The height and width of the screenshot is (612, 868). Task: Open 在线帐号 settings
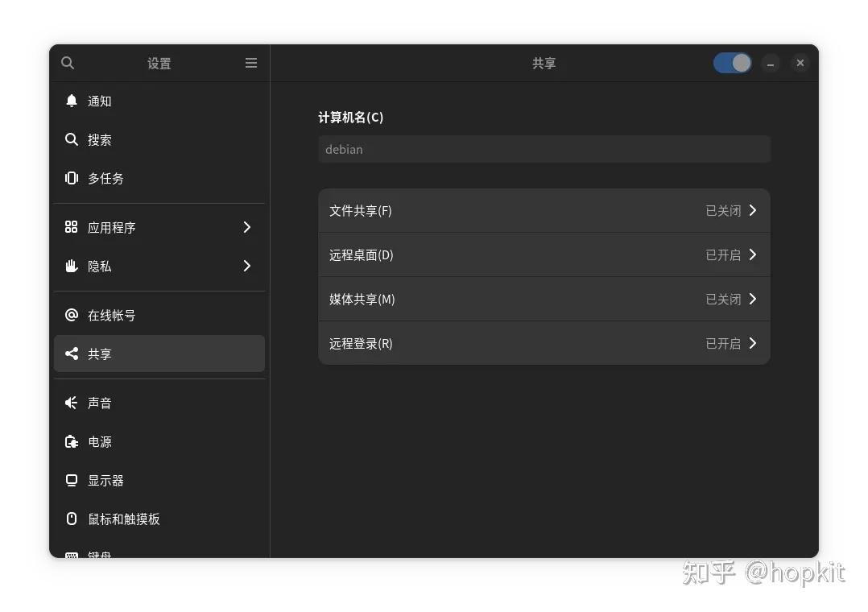point(159,315)
